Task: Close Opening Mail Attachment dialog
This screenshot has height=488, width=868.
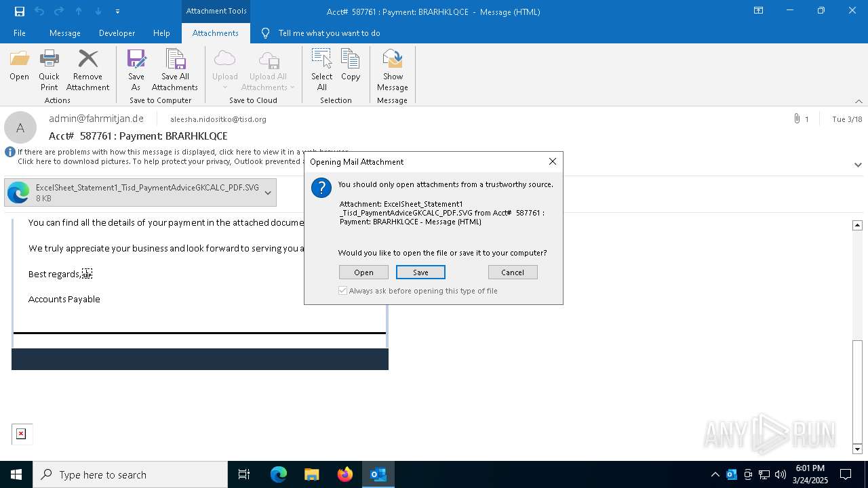Action: coord(553,161)
